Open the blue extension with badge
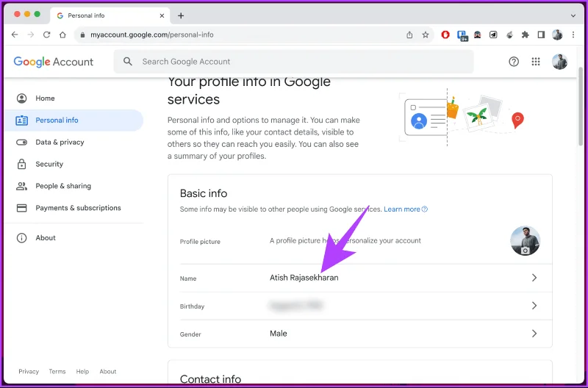 462,35
